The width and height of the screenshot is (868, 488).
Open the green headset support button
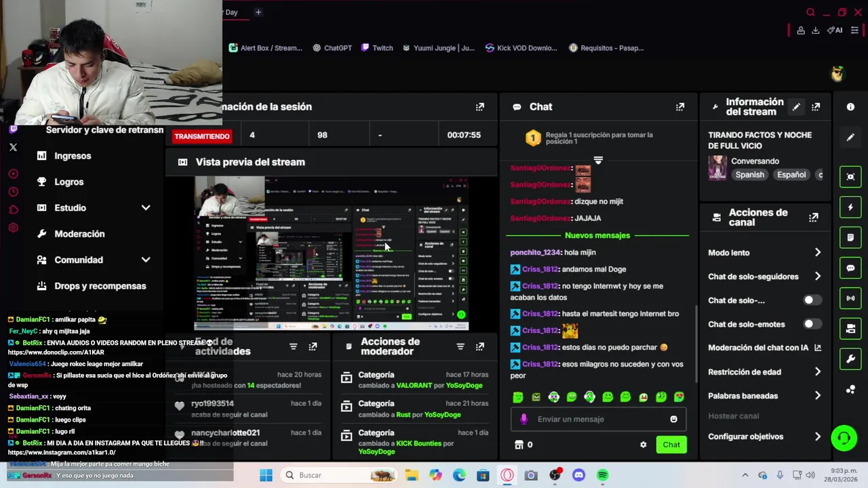[844, 437]
